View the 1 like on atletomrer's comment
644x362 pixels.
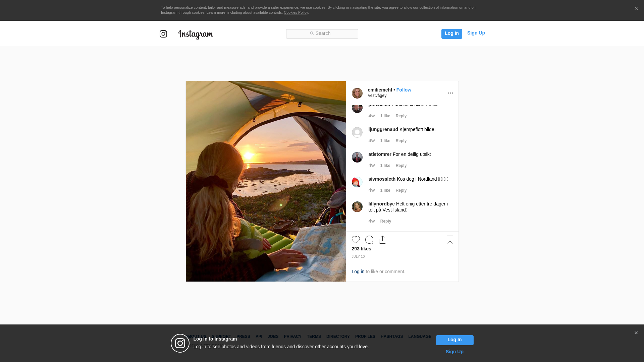(385, 166)
